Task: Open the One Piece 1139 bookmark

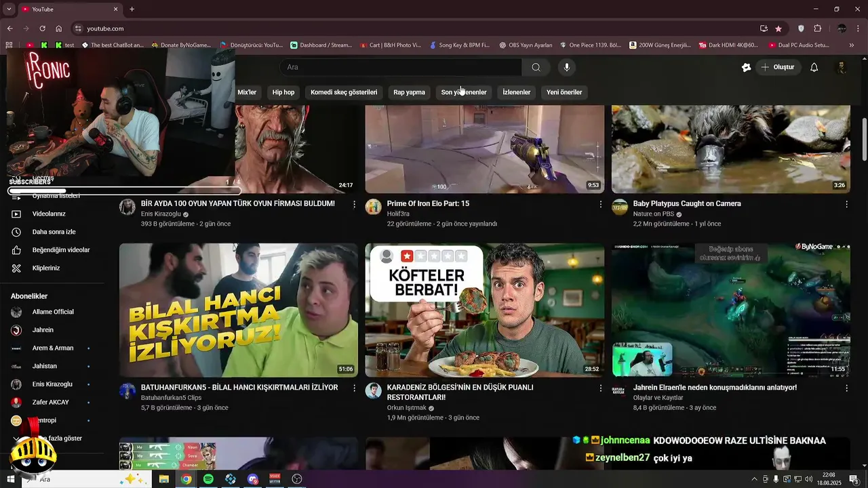Action: tap(590, 45)
